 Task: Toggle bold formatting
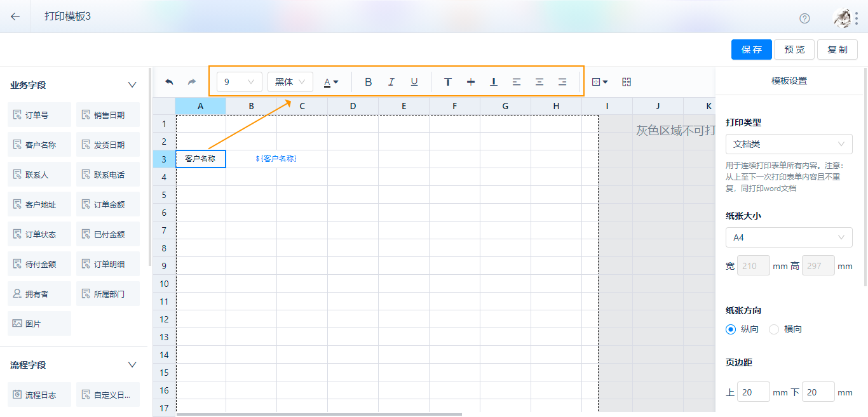pos(369,82)
